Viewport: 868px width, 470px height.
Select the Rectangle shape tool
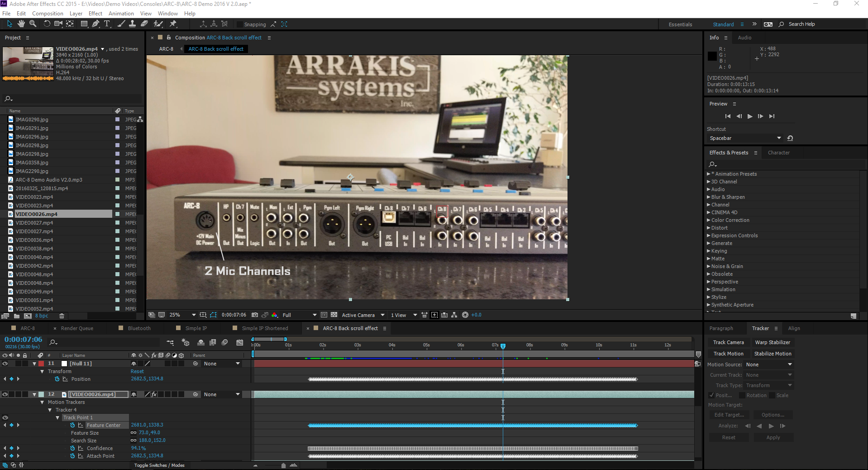click(84, 24)
